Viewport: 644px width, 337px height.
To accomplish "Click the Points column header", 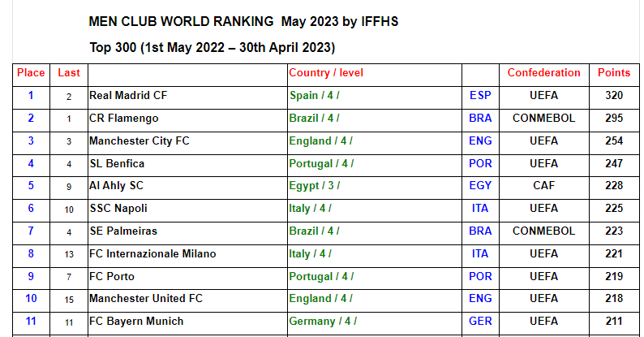I will click(614, 73).
